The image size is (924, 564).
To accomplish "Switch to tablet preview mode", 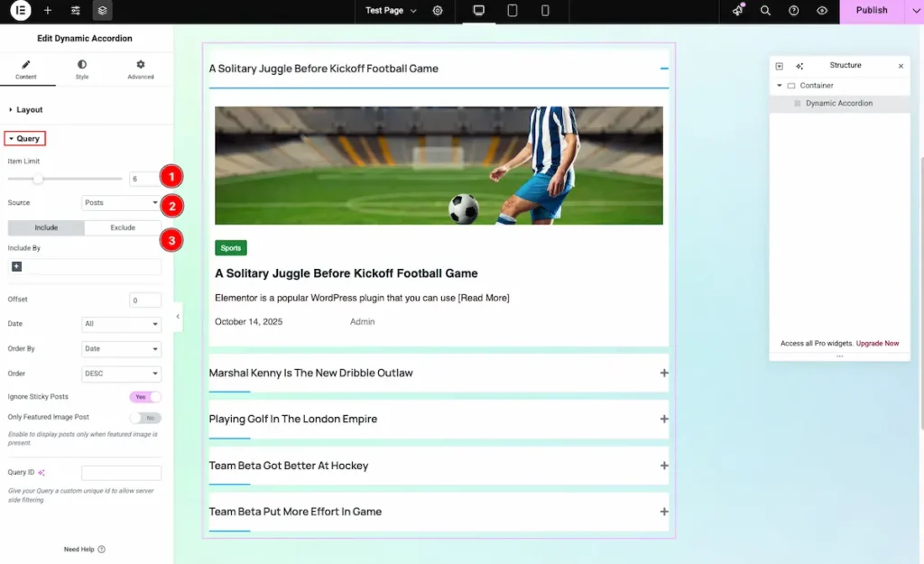I will coord(513,11).
